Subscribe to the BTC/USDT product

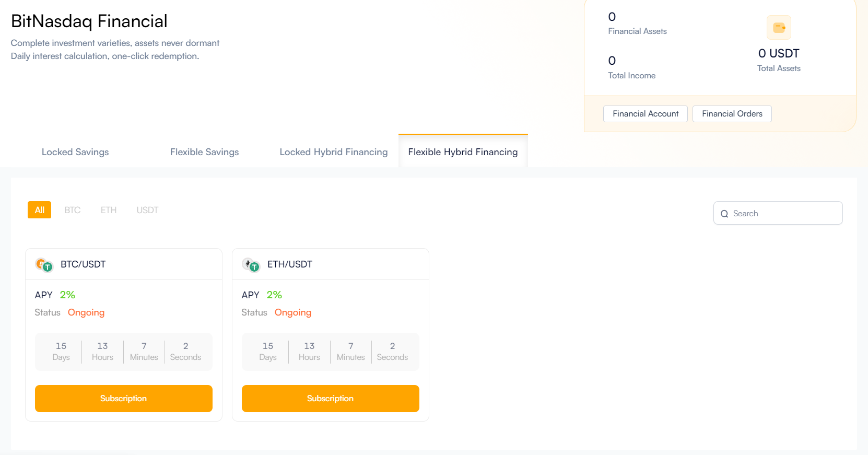point(123,399)
